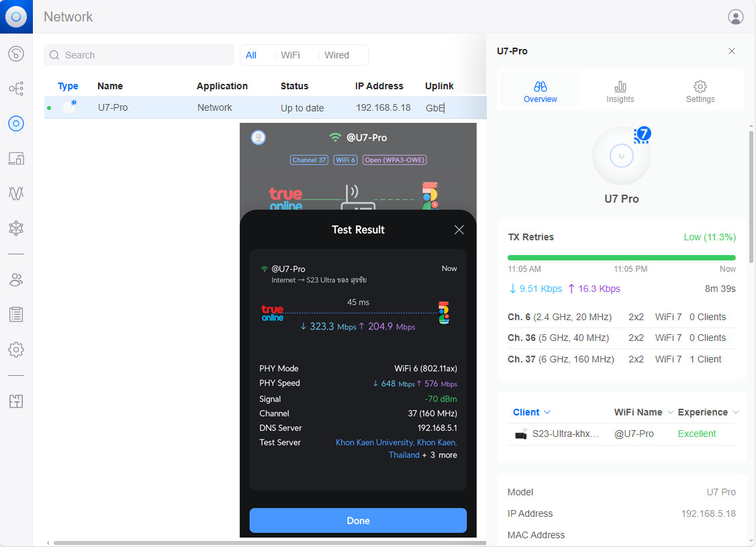Image resolution: width=756 pixels, height=547 pixels.
Task: Open the UniFi Devices sidebar icon
Action: (16, 123)
